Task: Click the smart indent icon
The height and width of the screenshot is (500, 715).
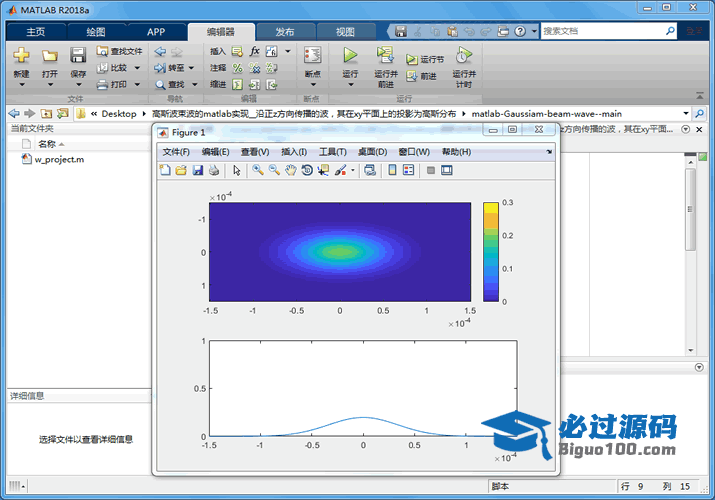Action: pos(237,84)
